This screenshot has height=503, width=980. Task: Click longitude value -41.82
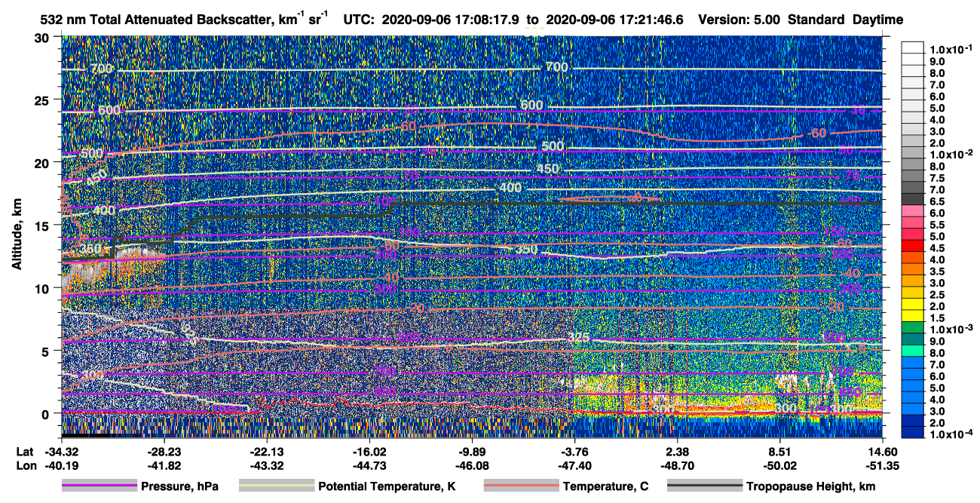coord(164,466)
